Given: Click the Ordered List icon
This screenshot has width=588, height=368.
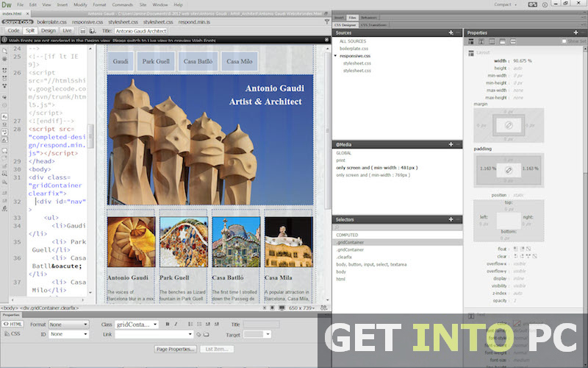Looking at the screenshot, I should coord(199,324).
